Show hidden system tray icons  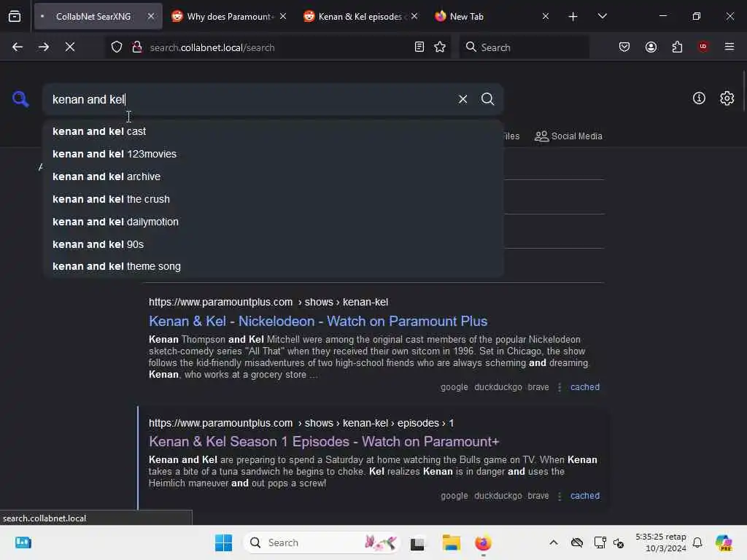click(553, 542)
